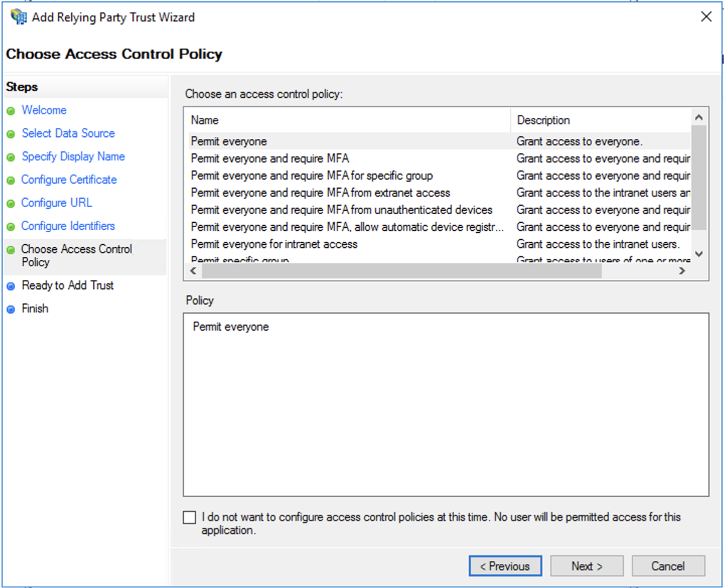Viewport: 724px width, 588px height.
Task: Enable the do not configure access control policies checkbox
Action: pos(189,517)
